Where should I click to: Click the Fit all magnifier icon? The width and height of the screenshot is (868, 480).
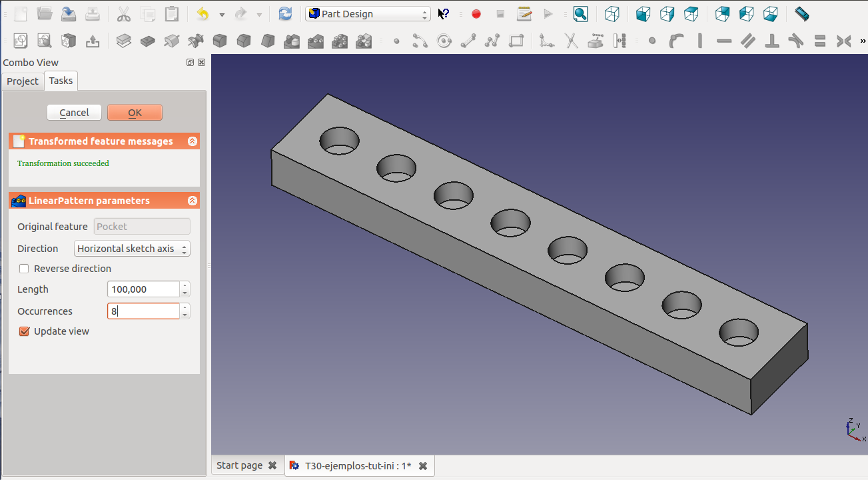pyautogui.click(x=580, y=13)
